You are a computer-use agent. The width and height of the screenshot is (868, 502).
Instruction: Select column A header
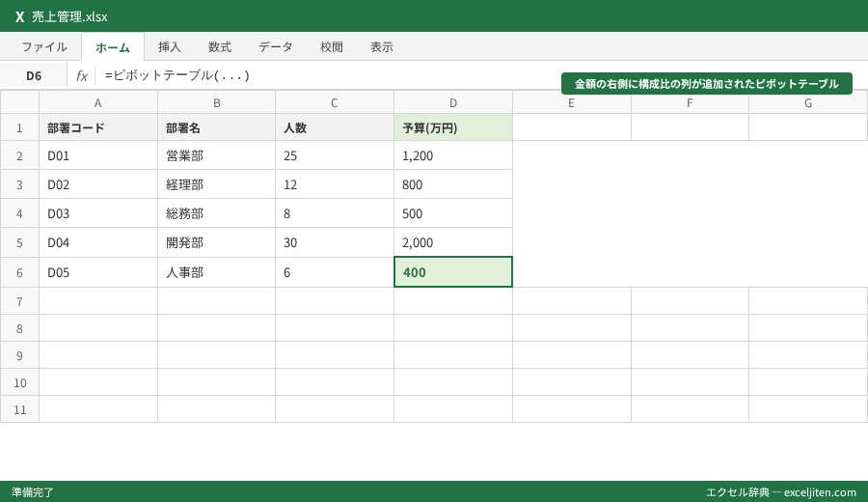98,102
